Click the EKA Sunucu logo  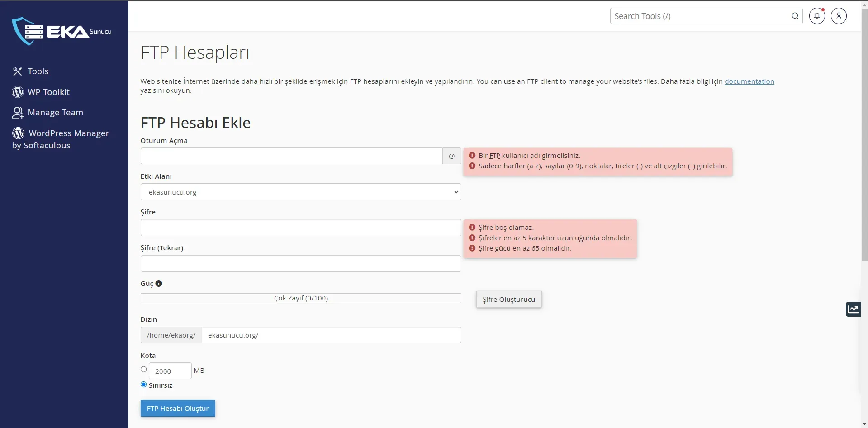[x=62, y=31]
